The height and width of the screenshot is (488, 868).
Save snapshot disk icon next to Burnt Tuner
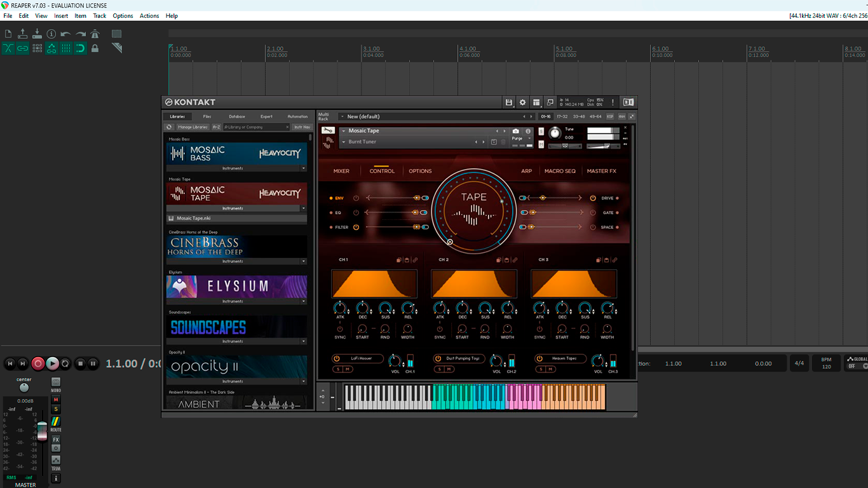[x=494, y=142]
